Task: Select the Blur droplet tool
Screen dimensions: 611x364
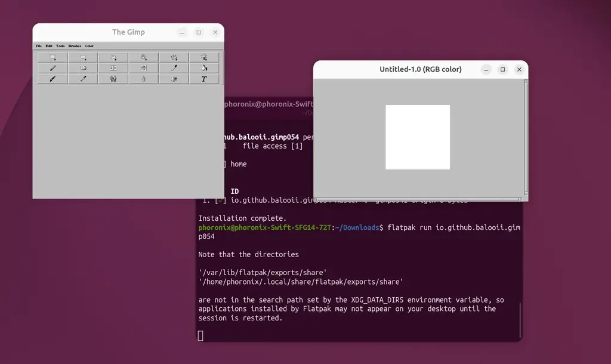Action: pyautogui.click(x=144, y=79)
